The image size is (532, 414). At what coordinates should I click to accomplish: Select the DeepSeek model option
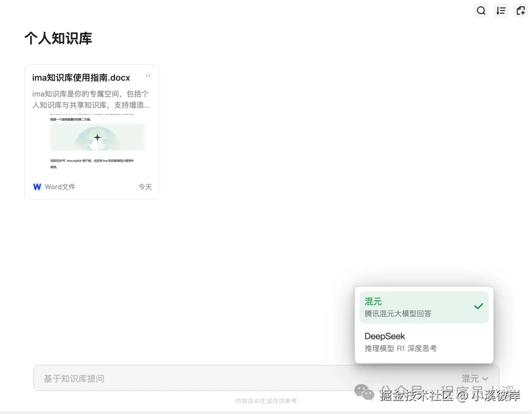(x=424, y=342)
